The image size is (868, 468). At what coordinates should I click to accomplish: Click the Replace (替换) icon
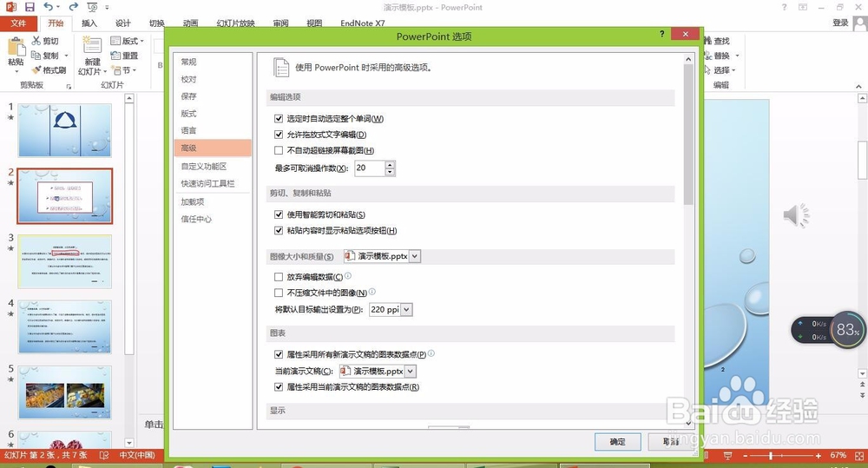point(708,56)
